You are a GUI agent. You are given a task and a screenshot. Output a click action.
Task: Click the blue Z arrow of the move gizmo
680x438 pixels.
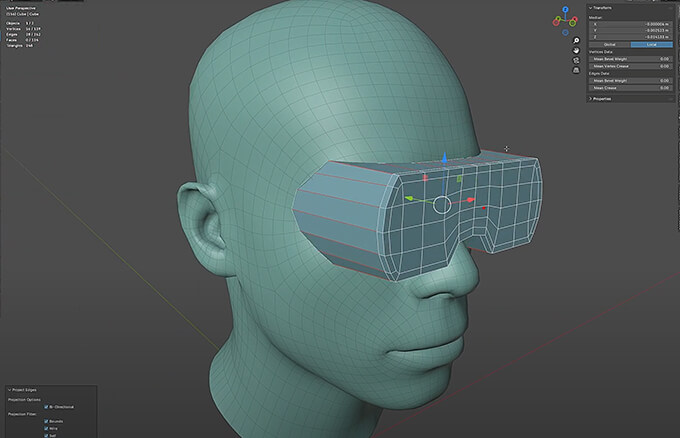click(x=444, y=160)
